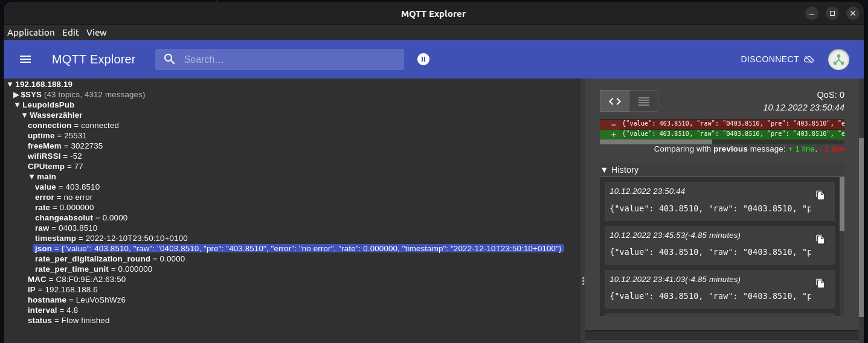This screenshot has width=868, height=343.
Task: Switch to the formatted lines view icon
Action: pos(643,101)
